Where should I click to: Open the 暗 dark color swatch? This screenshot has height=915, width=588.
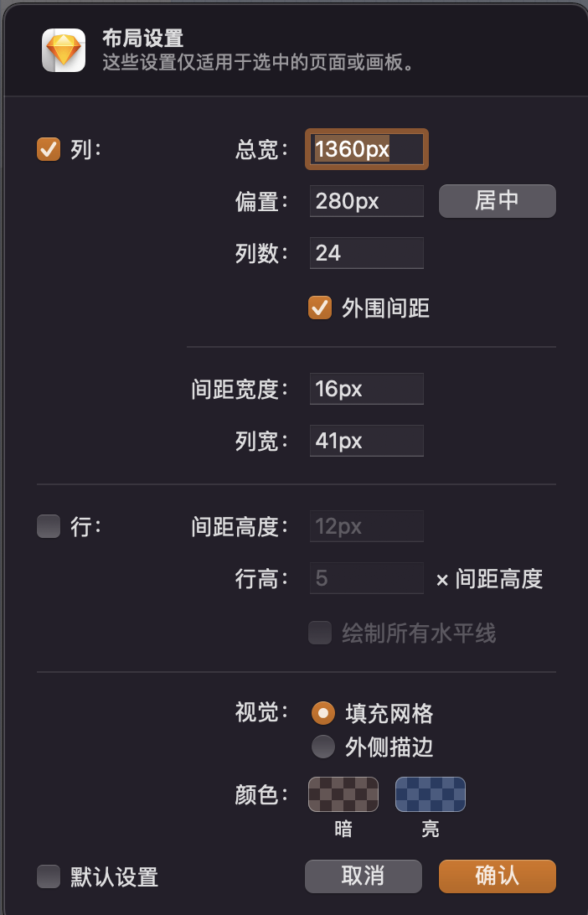pos(343,794)
